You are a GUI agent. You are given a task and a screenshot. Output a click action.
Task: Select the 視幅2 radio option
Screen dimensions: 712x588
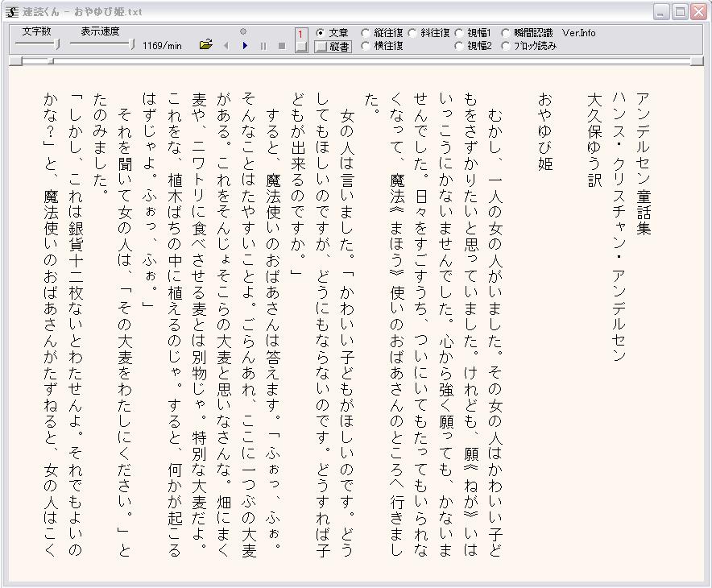point(473,45)
